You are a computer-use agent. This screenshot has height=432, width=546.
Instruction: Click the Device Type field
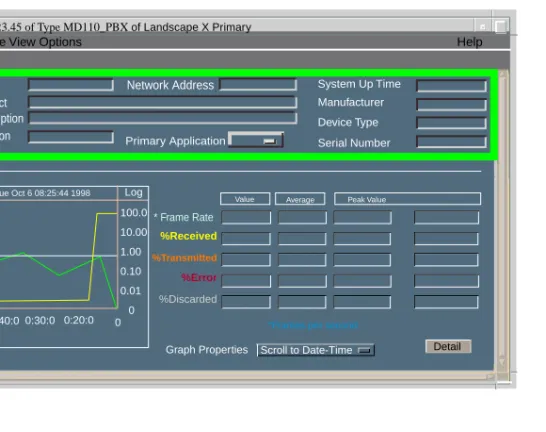point(452,123)
